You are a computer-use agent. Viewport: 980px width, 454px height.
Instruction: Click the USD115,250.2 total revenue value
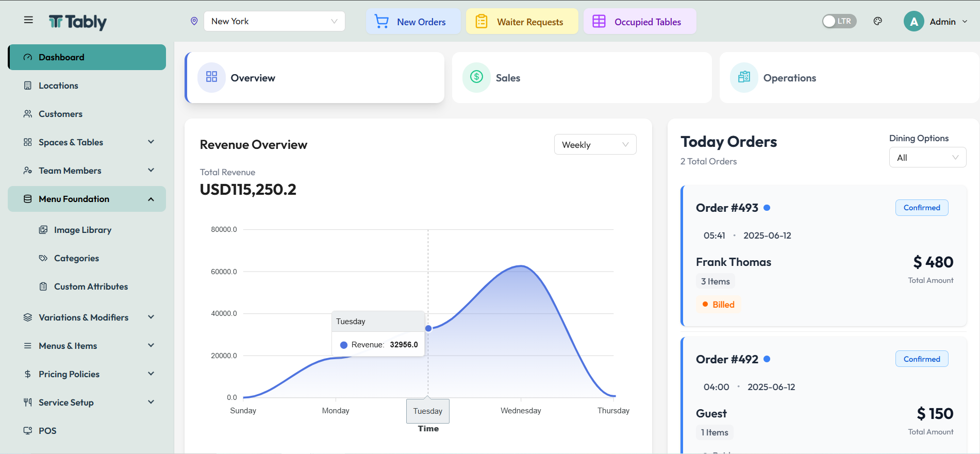click(248, 190)
